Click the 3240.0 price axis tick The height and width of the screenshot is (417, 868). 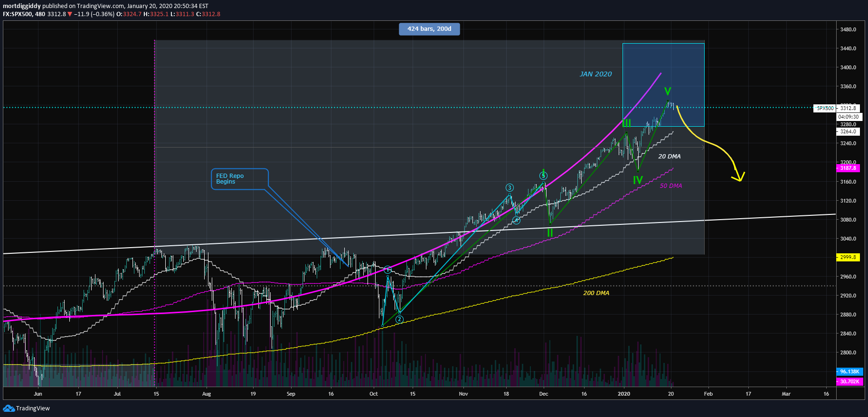848,143
